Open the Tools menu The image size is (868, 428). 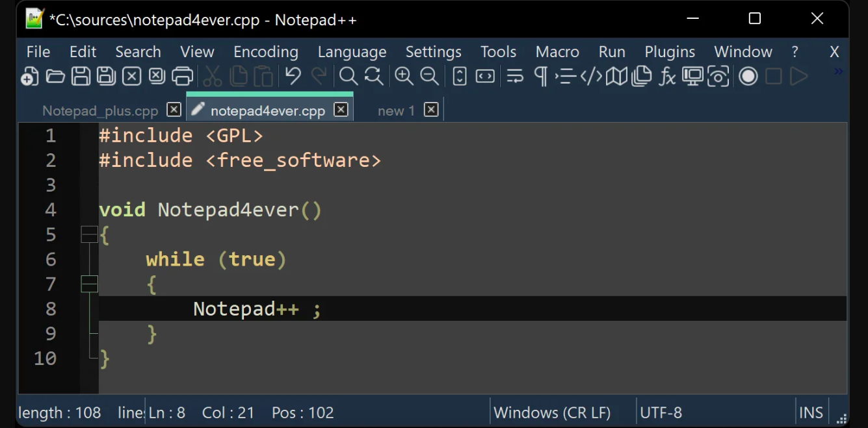(x=498, y=52)
